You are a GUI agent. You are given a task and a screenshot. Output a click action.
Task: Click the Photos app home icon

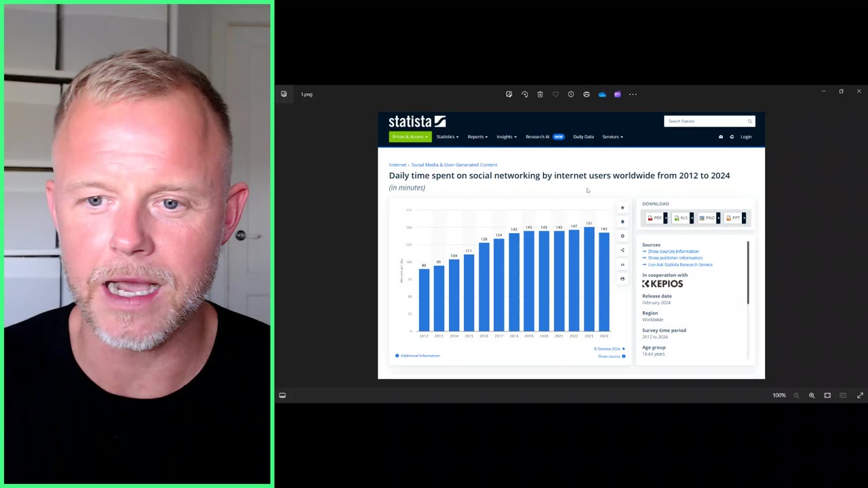pyautogui.click(x=283, y=94)
